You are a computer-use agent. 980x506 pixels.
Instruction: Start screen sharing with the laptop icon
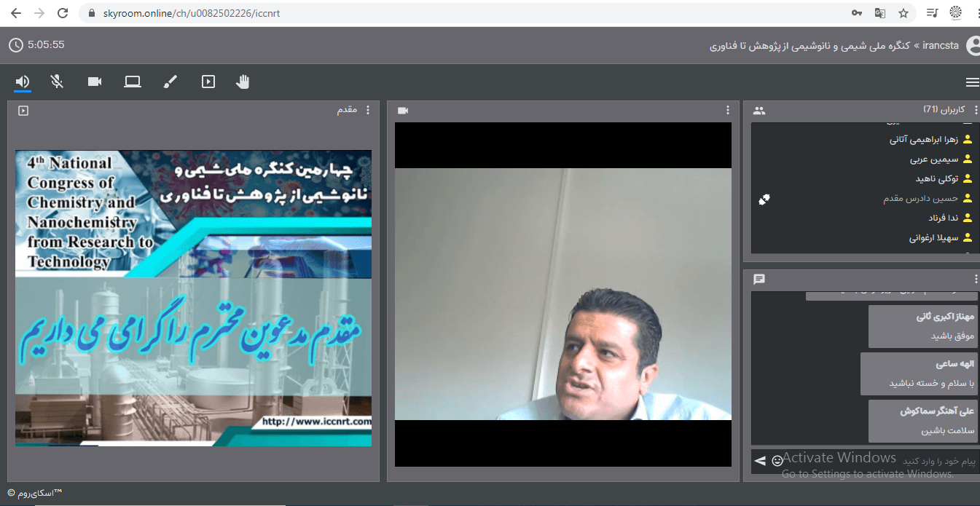point(132,82)
